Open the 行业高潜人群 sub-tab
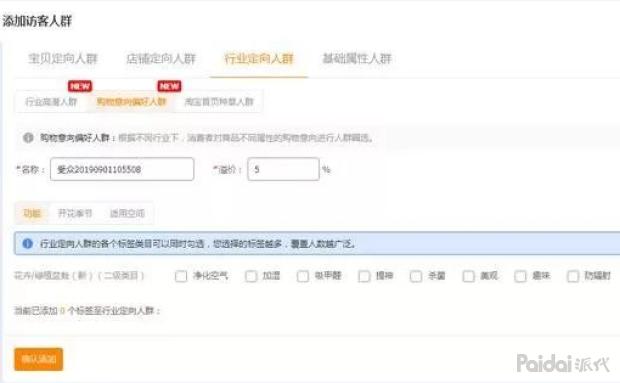Screen dimensions: 620x383 pyautogui.click(x=51, y=102)
